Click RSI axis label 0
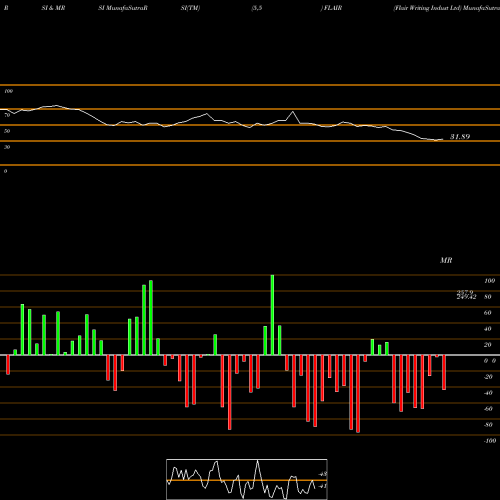This screenshot has width=500, height=500. 5,171
